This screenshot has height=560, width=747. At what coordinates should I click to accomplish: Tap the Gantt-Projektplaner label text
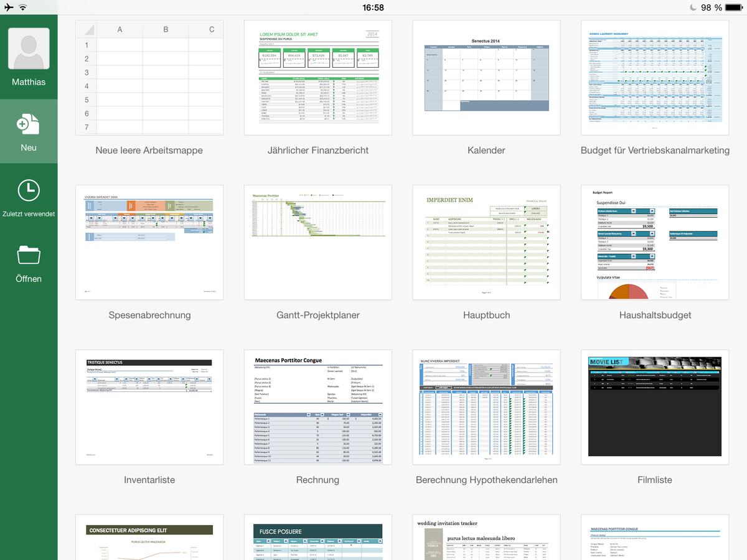318,315
